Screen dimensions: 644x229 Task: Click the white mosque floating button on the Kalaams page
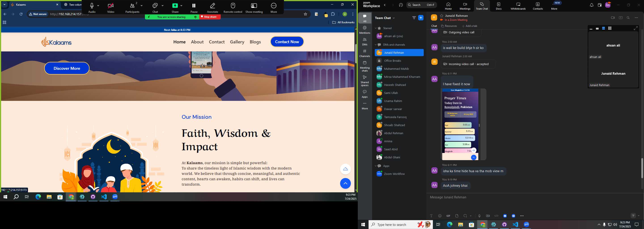click(x=345, y=169)
